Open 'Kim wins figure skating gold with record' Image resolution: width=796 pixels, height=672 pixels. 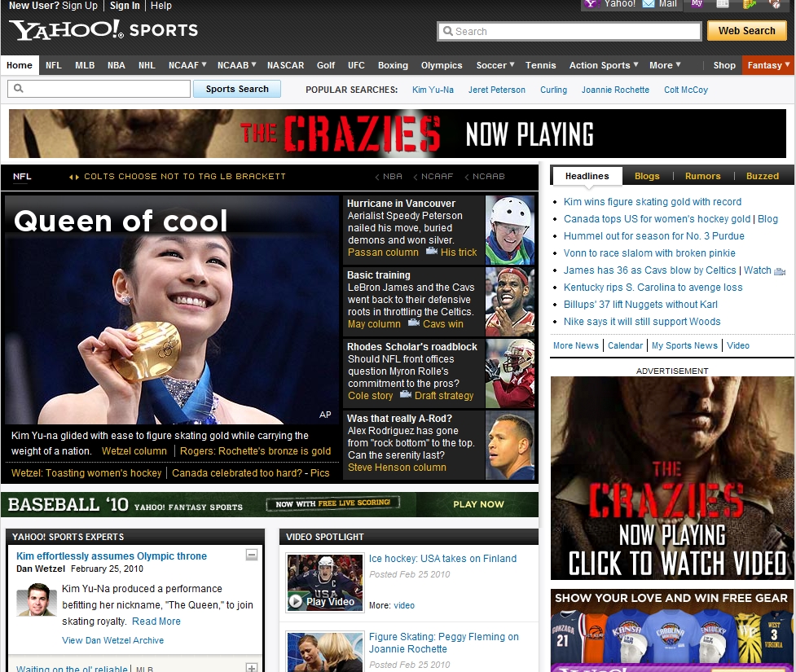coord(653,202)
